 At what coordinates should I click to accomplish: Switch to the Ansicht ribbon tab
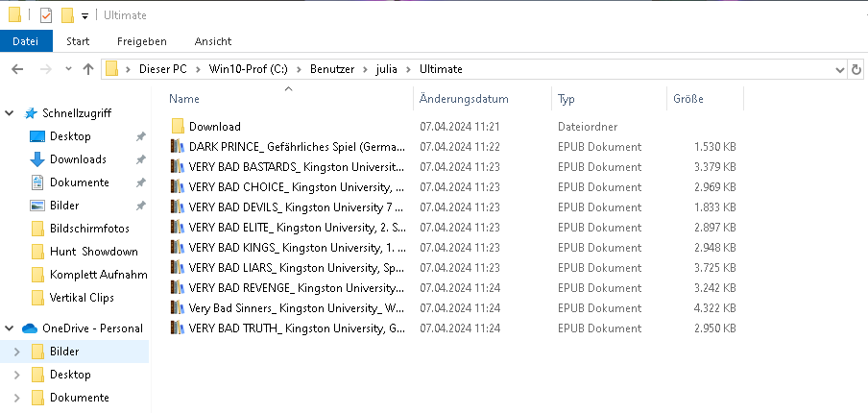[x=213, y=41]
